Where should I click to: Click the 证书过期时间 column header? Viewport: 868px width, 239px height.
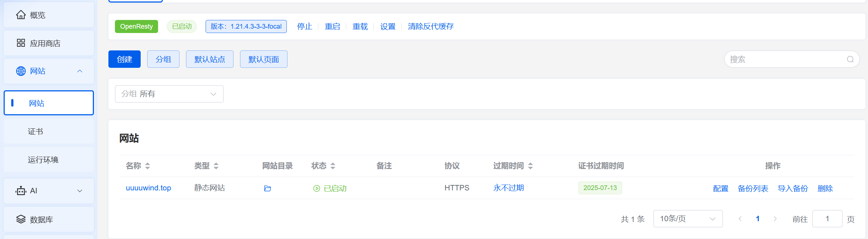(x=601, y=166)
